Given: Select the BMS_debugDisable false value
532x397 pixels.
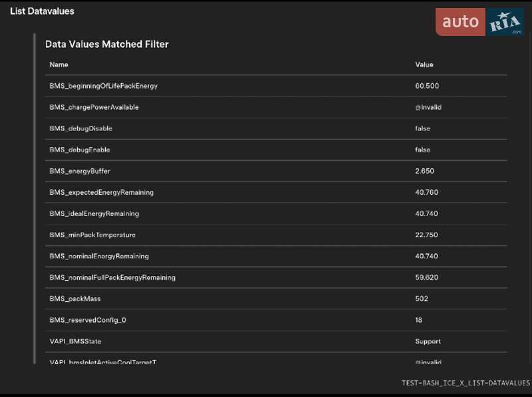Looking at the screenshot, I should pos(422,128).
